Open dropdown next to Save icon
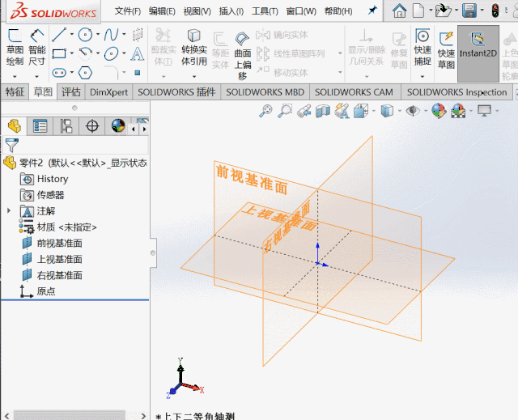The width and height of the screenshot is (518, 420). pos(482,11)
